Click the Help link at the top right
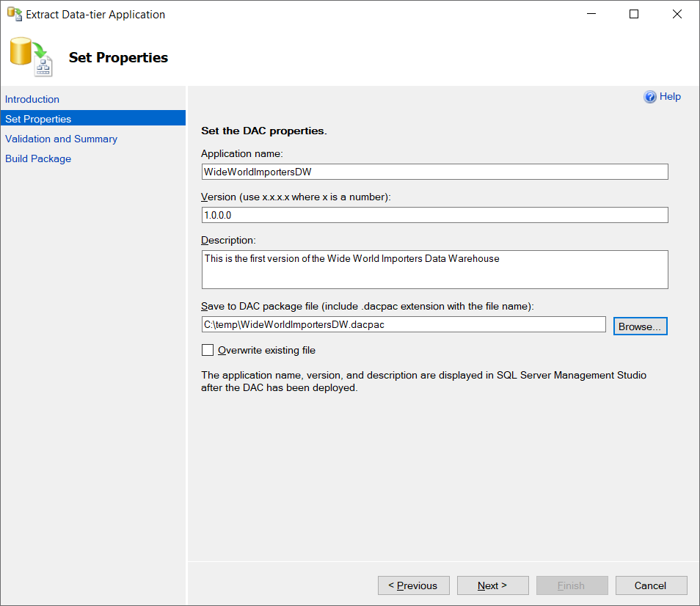Screen dimensions: 700x606 coord(670,96)
